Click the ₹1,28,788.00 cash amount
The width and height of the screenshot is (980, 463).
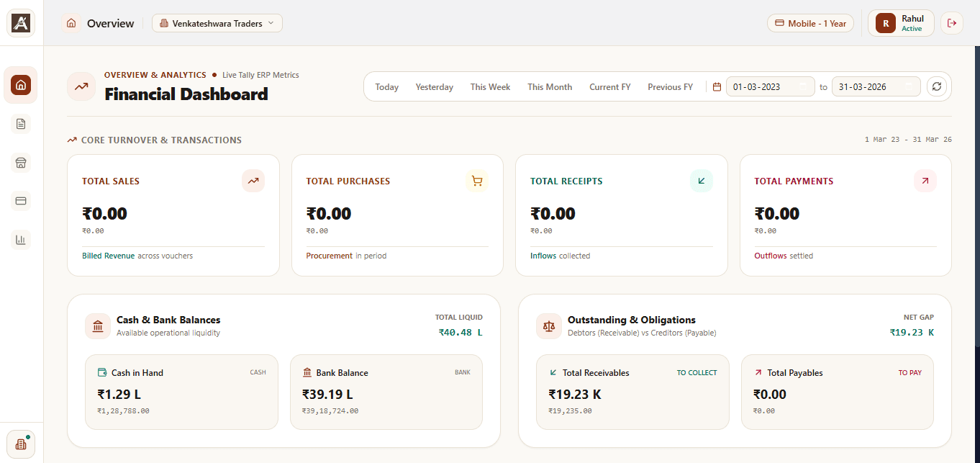[x=123, y=411]
